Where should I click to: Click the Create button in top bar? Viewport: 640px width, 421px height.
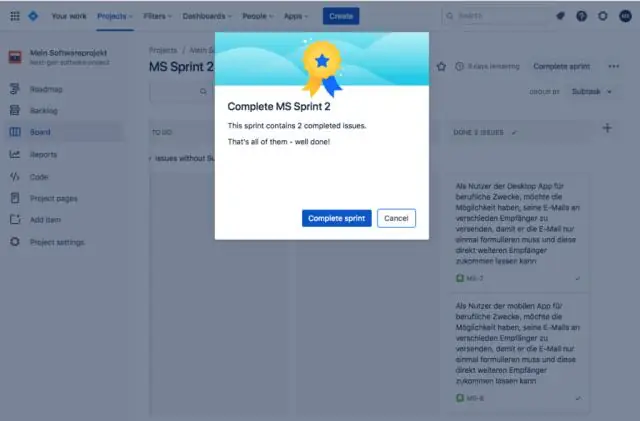[341, 16]
